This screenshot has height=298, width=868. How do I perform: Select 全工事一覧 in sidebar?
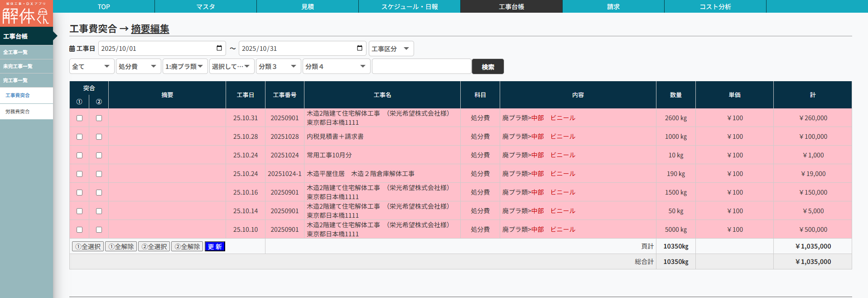tap(26, 52)
